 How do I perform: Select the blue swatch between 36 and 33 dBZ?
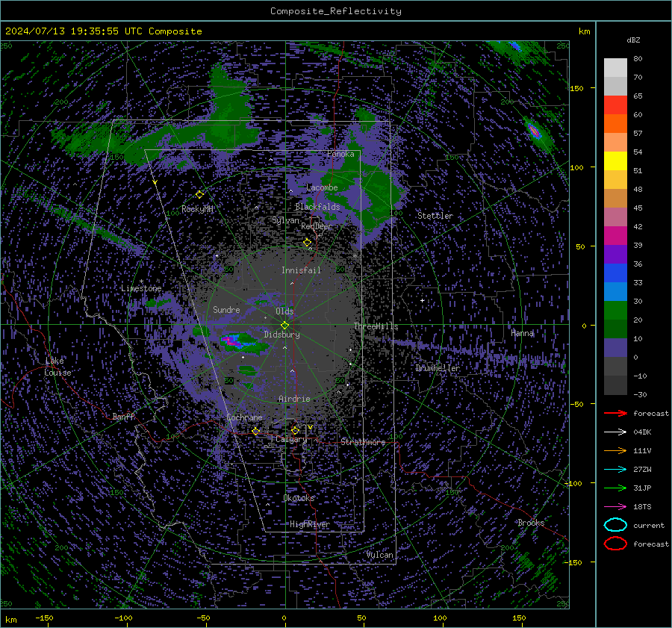coord(615,273)
